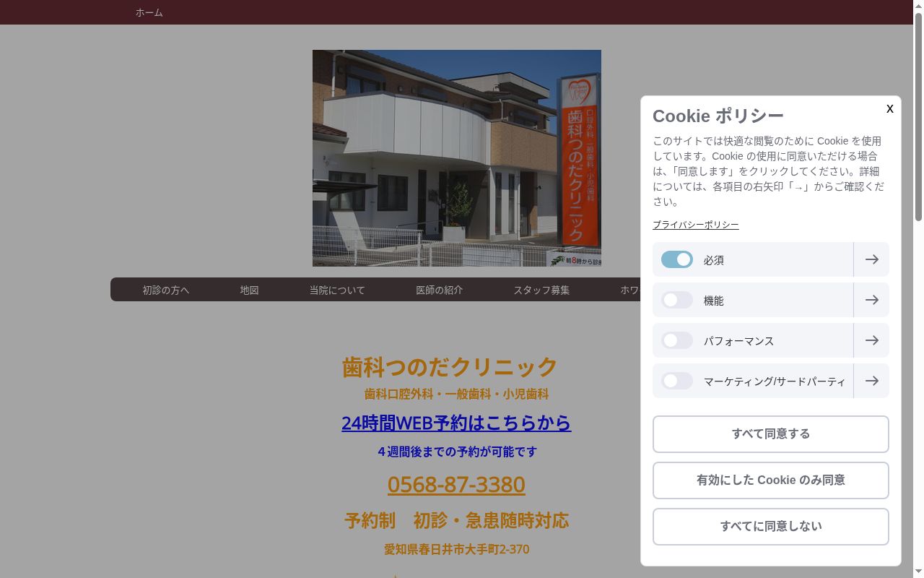Open the 地図 menu item

tap(249, 290)
